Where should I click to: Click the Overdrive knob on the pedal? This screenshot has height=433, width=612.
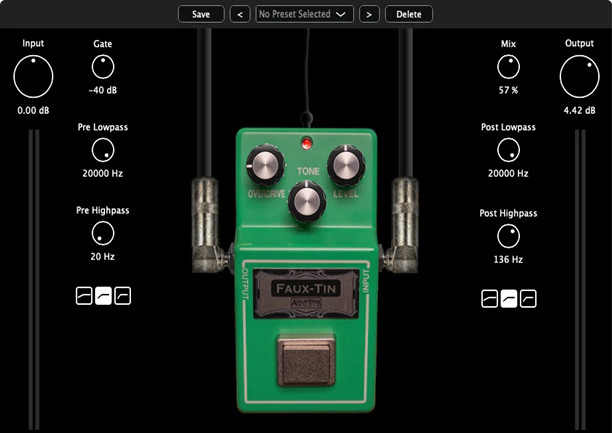click(x=266, y=164)
